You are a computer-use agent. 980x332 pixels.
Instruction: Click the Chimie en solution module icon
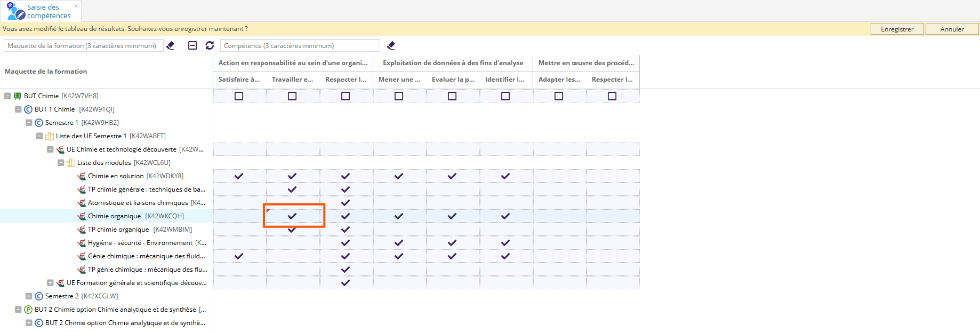coord(82,176)
